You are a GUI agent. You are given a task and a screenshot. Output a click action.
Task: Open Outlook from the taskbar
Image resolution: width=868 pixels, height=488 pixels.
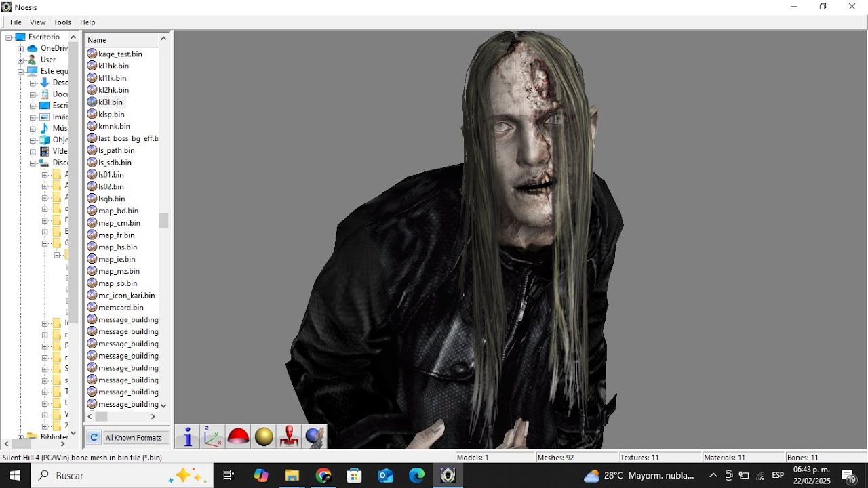(385, 476)
